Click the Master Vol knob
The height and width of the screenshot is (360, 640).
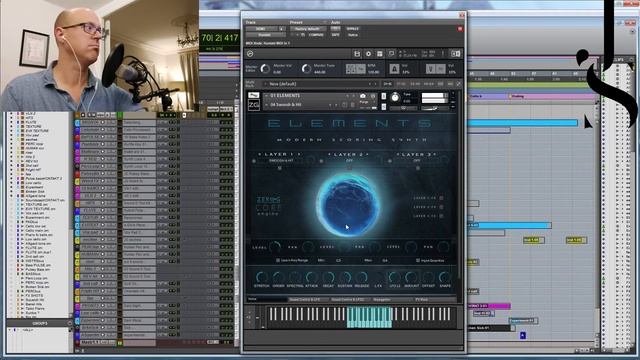(265, 69)
